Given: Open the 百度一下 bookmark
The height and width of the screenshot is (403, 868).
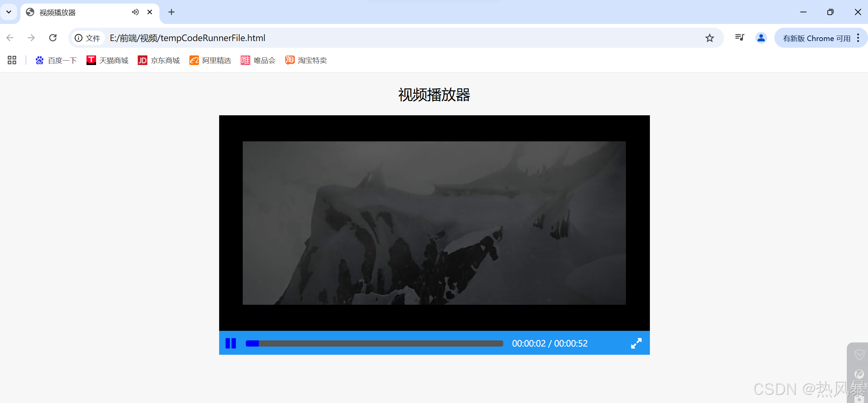Looking at the screenshot, I should pos(56,61).
